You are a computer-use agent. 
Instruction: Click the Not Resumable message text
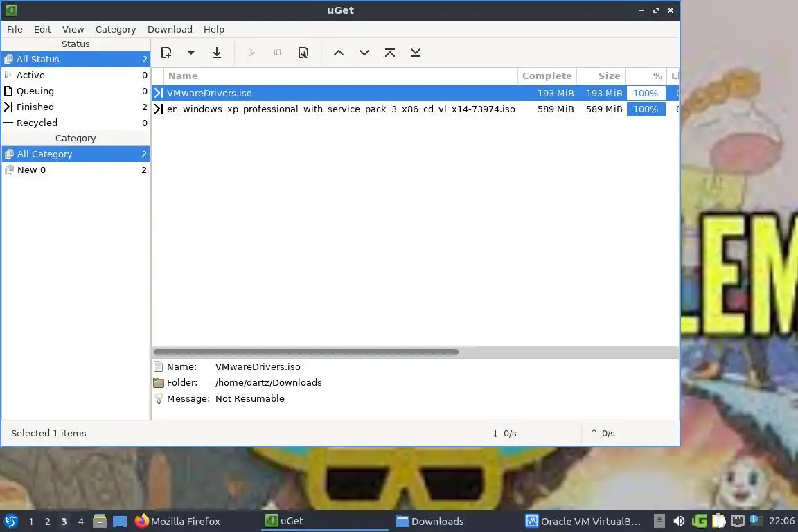point(250,398)
